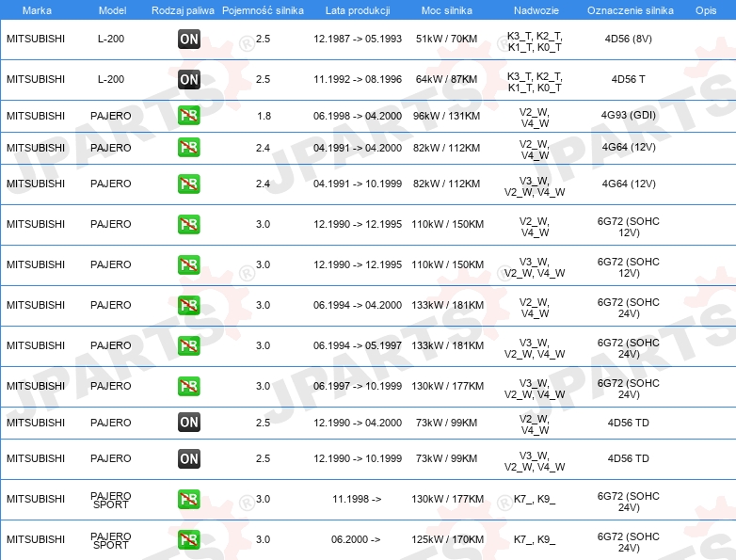
Task: Click PAJERO SPORT model in 125kW / 170KM row
Action: click(111, 541)
